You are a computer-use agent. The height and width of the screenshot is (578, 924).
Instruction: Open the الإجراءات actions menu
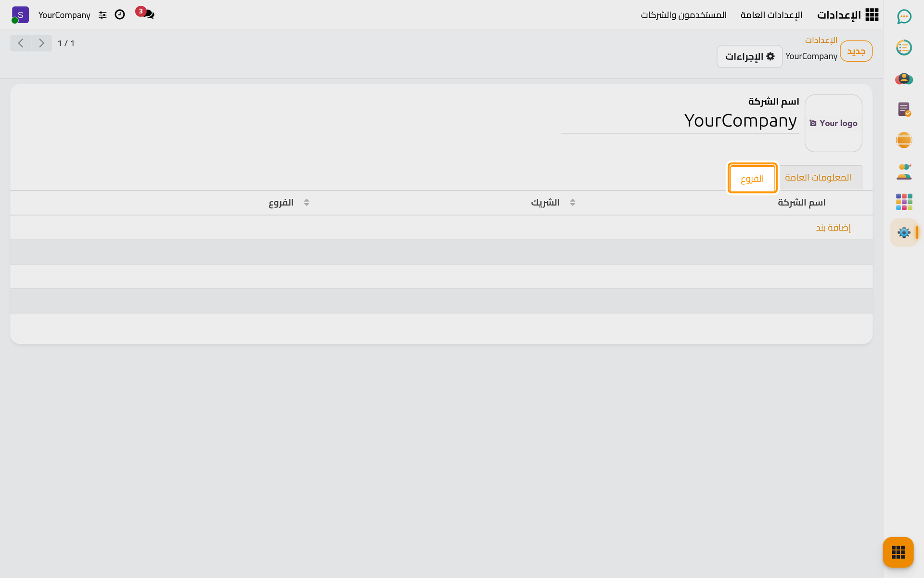pos(749,56)
